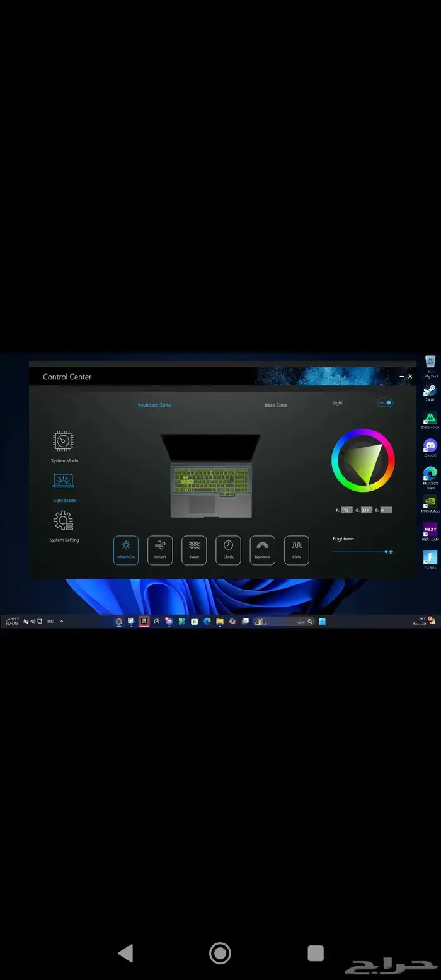
Task: Apply the Wave lighting effect
Action: pos(194,550)
